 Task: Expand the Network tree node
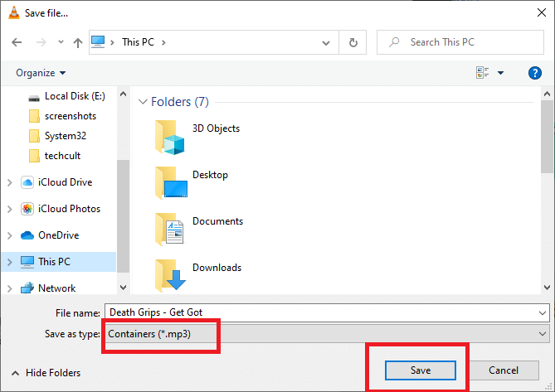(x=10, y=288)
